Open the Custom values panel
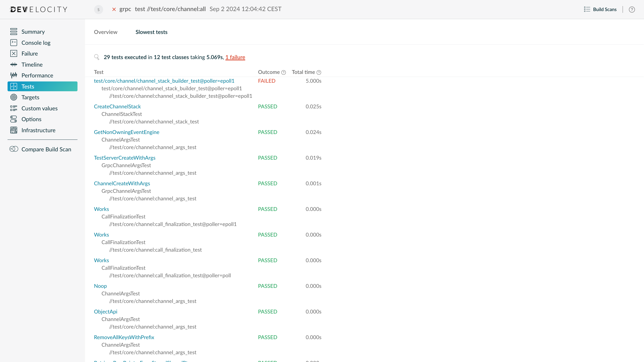Image resolution: width=644 pixels, height=362 pixels. click(39, 108)
